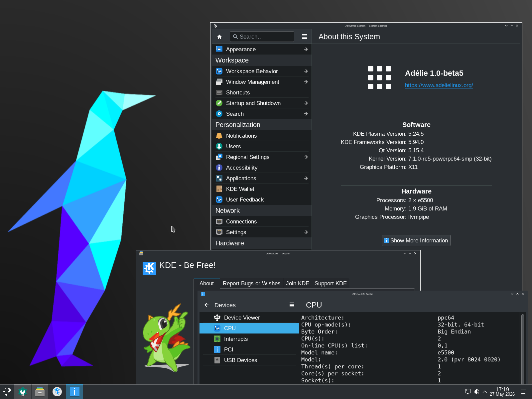Open the Support KDE tab
Viewport: 532px width, 399px height.
(331, 283)
